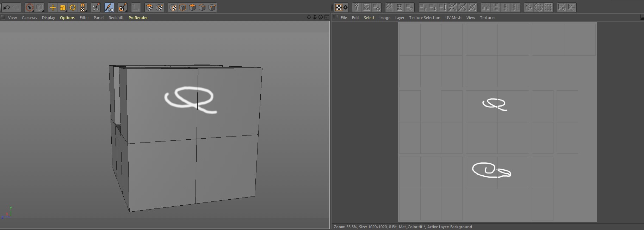The height and width of the screenshot is (230, 644).
Task: Click the greyed Redo icon
Action: pyautogui.click(x=16, y=7)
